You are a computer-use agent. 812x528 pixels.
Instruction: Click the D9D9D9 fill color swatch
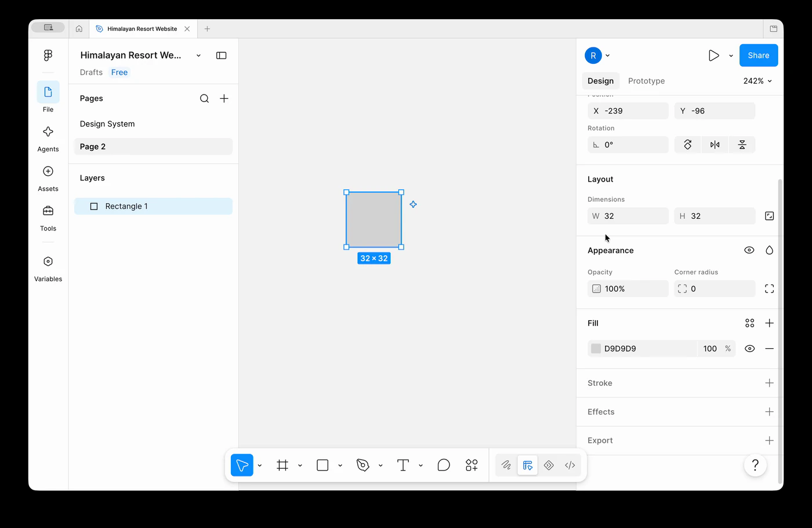(596, 349)
